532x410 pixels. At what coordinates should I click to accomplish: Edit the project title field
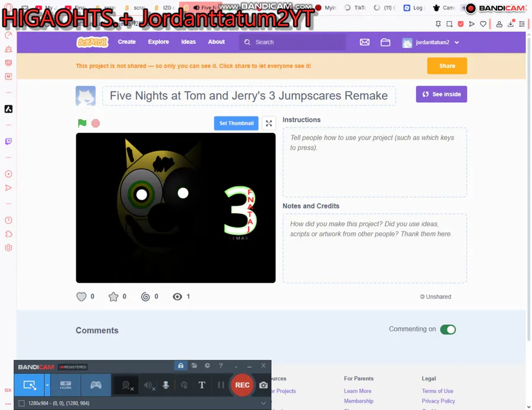tap(249, 96)
